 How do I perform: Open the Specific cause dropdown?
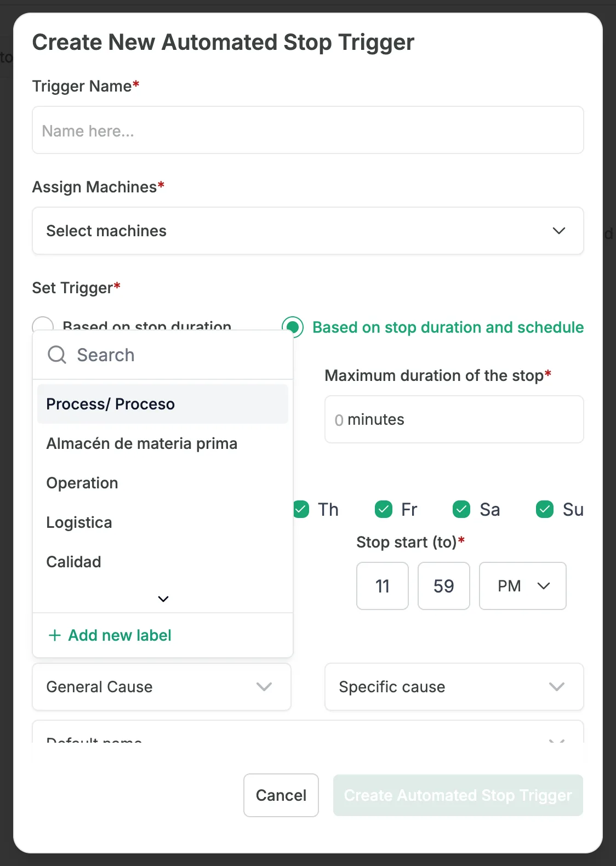pos(454,687)
